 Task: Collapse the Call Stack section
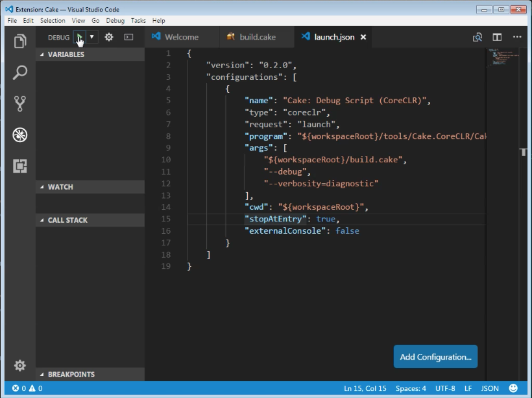point(90,220)
